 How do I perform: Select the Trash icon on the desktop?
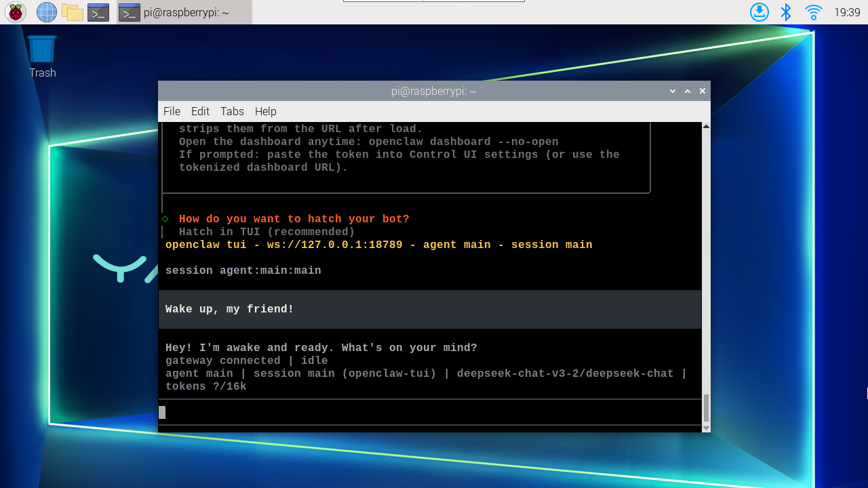click(x=42, y=57)
